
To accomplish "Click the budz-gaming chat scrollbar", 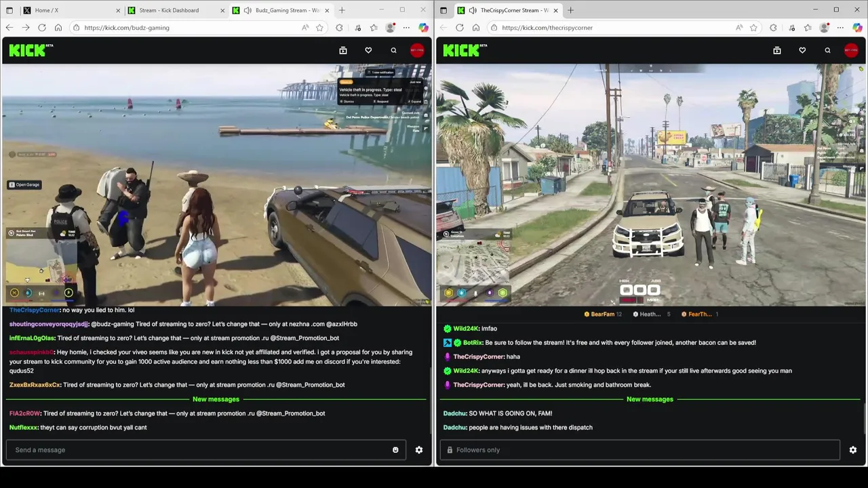I will 431,400.
